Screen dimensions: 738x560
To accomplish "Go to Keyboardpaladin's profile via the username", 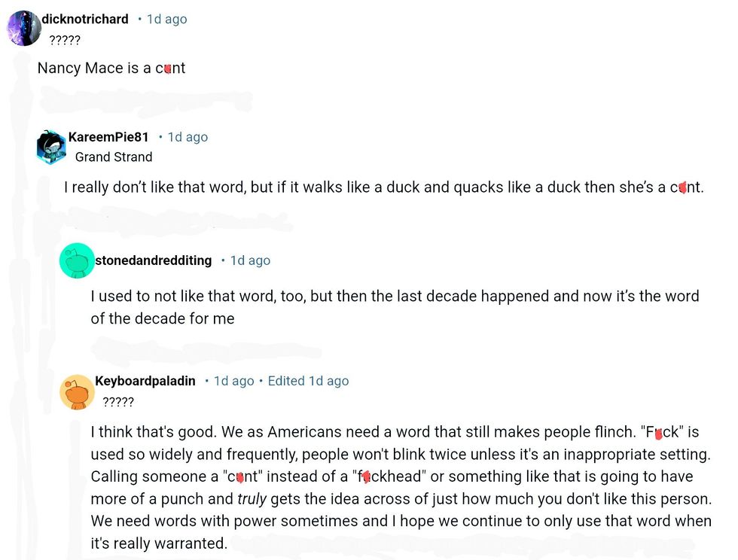I will coord(145,381).
